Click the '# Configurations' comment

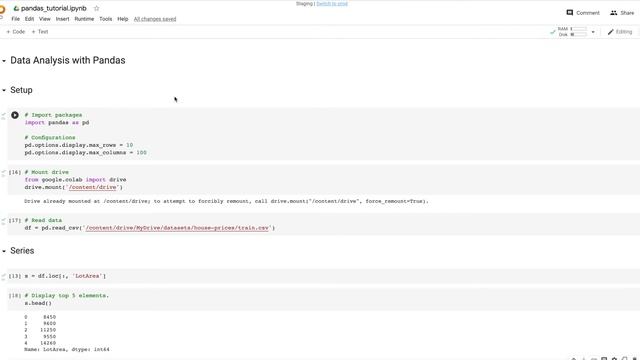[50, 138]
